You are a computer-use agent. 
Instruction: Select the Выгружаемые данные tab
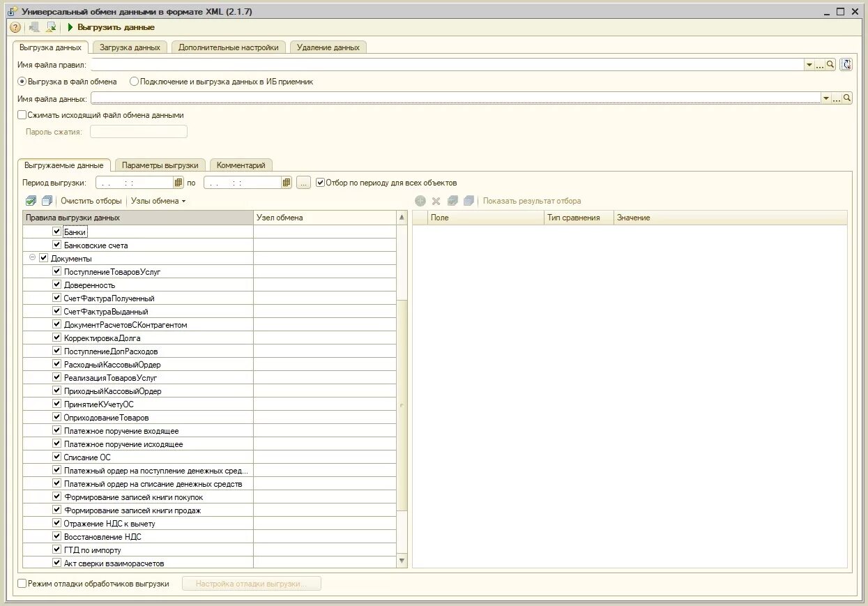point(63,165)
